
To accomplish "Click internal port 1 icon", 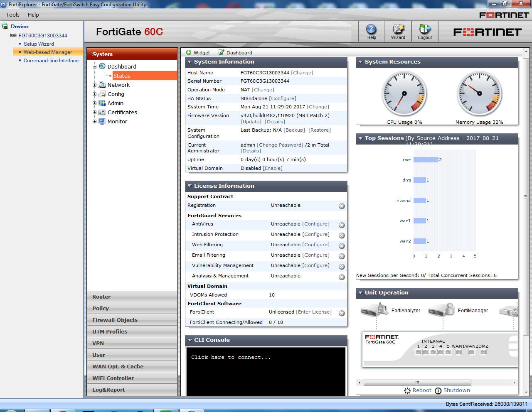I will 418,352.
